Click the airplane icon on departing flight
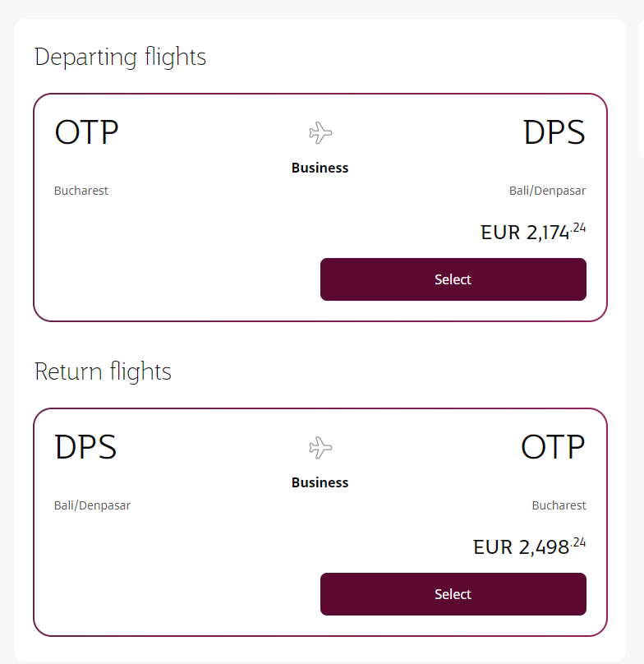Viewport: 644px width, 664px height. (320, 132)
